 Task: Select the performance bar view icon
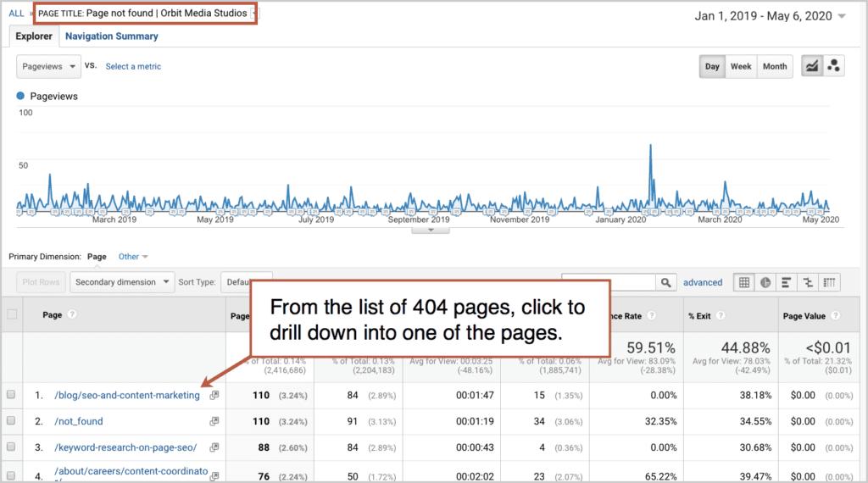pos(786,282)
